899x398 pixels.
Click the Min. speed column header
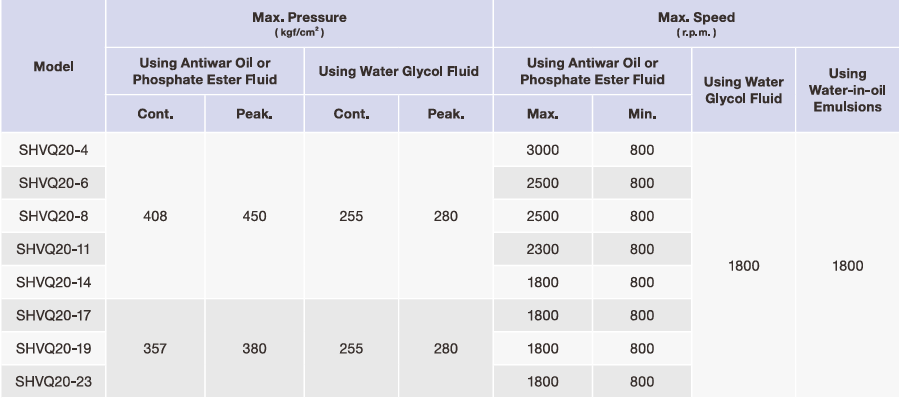(x=642, y=114)
